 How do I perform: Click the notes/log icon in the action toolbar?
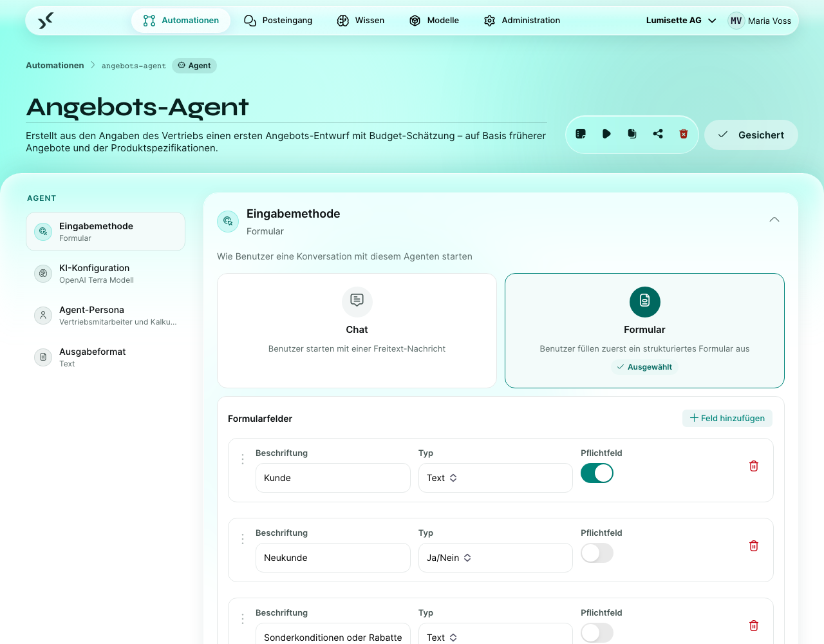(x=581, y=134)
